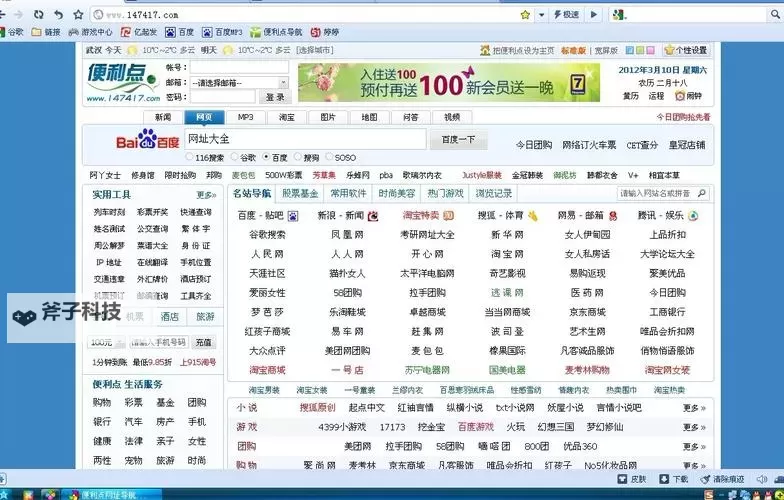The image size is (784, 500).
Task: Open the 请选择邮箱 dropdown
Action: pyautogui.click(x=240, y=82)
